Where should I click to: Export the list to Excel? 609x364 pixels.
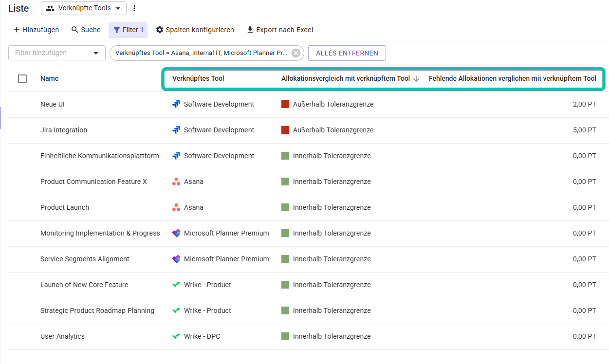280,30
